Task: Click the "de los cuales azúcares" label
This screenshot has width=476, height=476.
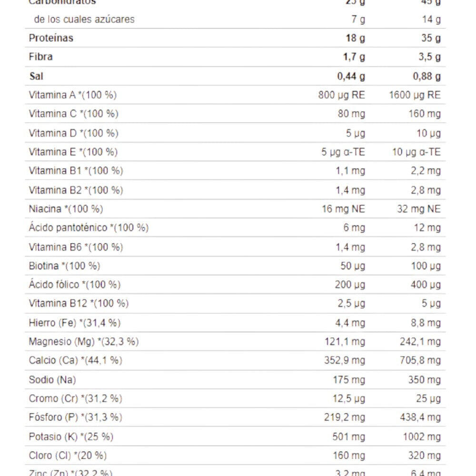Action: [x=84, y=20]
